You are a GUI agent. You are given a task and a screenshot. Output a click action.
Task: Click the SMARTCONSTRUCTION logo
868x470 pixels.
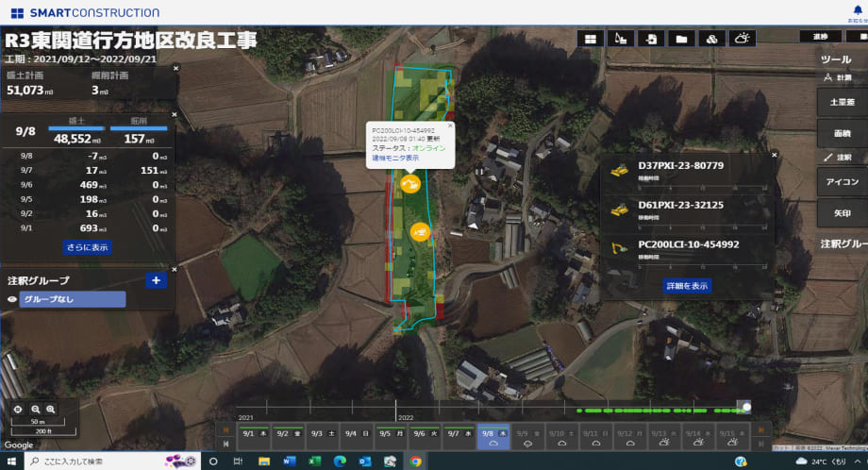tap(85, 12)
